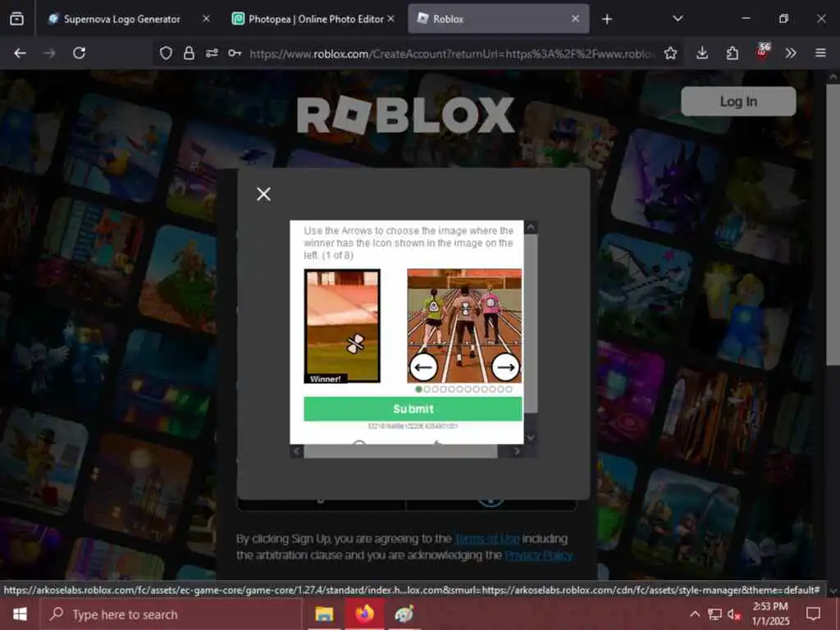Close the Photopea tab
The width and height of the screenshot is (840, 630).
click(x=390, y=19)
